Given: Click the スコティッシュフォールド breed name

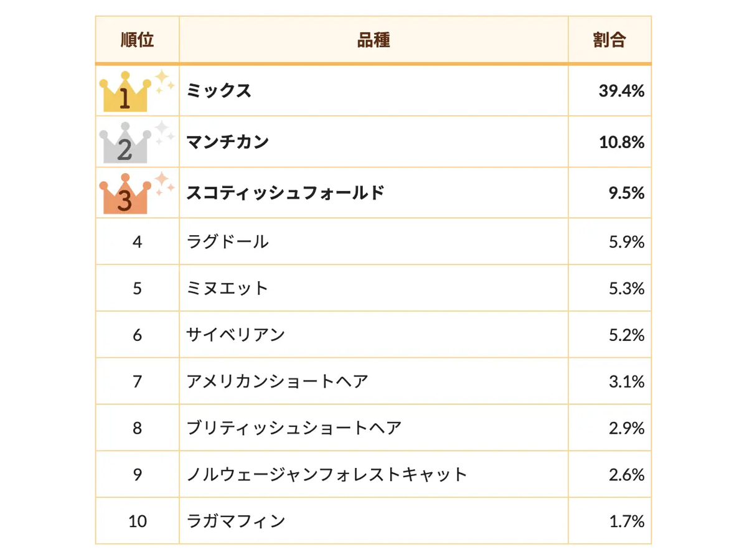Looking at the screenshot, I should (x=286, y=193).
